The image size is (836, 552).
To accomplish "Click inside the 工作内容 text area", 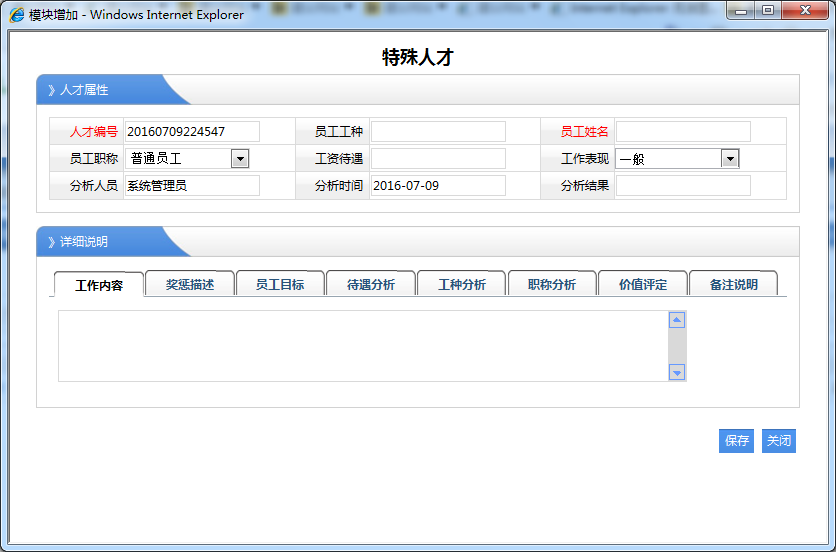I will click(362, 346).
